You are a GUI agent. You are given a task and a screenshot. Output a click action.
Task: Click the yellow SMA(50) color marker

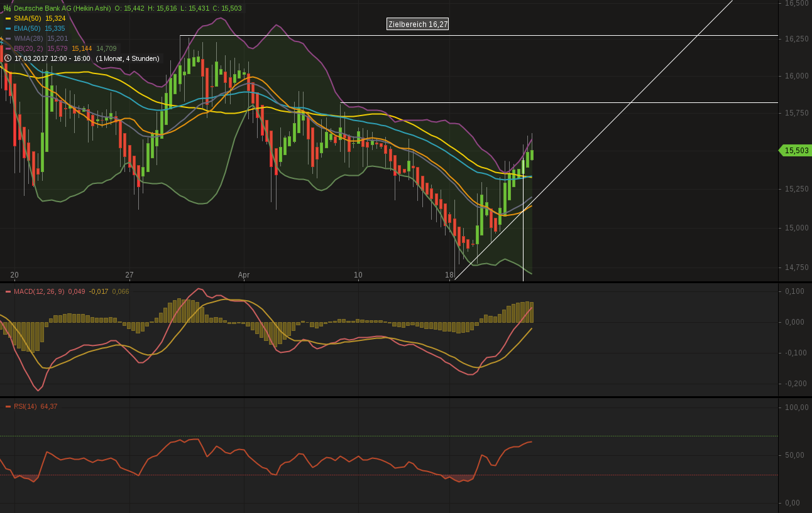8,18
